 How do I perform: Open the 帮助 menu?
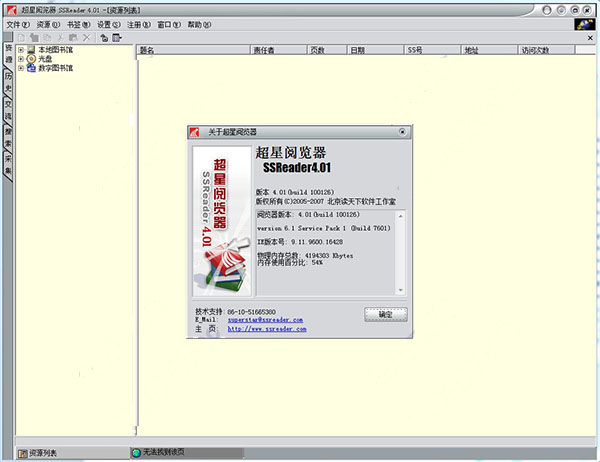click(199, 25)
